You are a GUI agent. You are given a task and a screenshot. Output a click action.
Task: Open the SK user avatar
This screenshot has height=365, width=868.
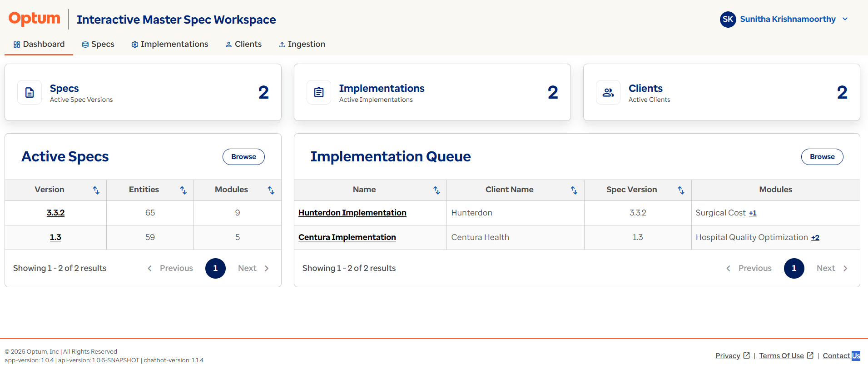tap(728, 19)
